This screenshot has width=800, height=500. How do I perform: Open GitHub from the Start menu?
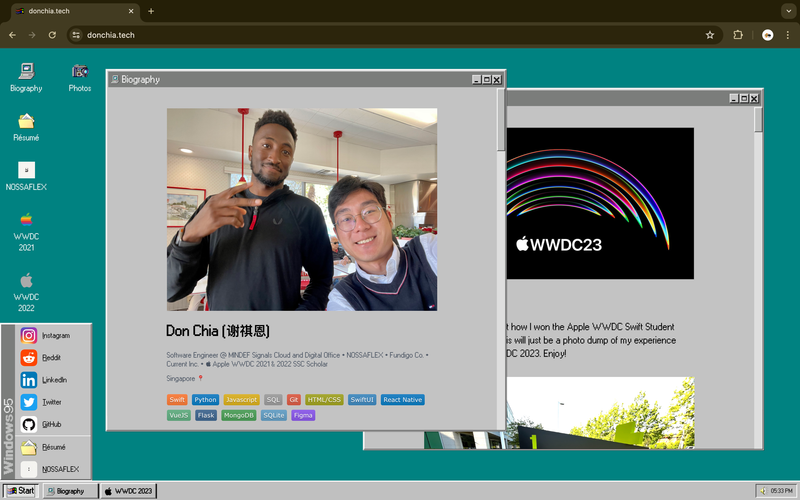[x=53, y=424]
